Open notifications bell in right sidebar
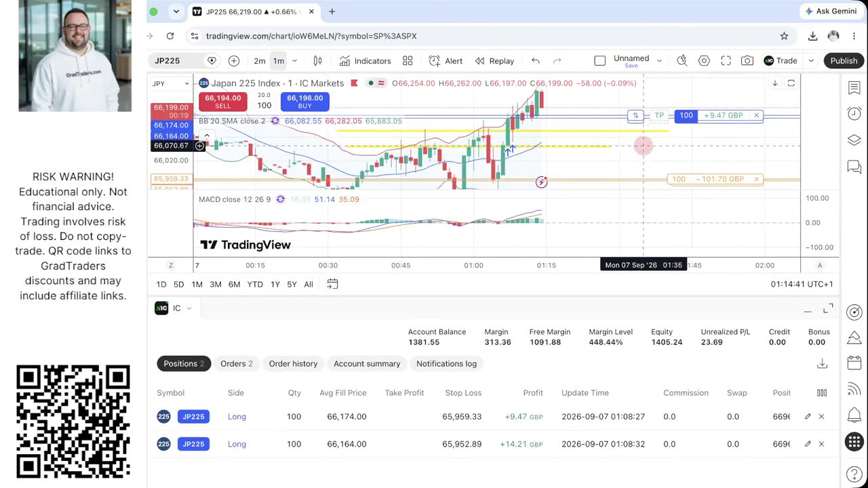868x488 pixels. click(x=854, y=415)
